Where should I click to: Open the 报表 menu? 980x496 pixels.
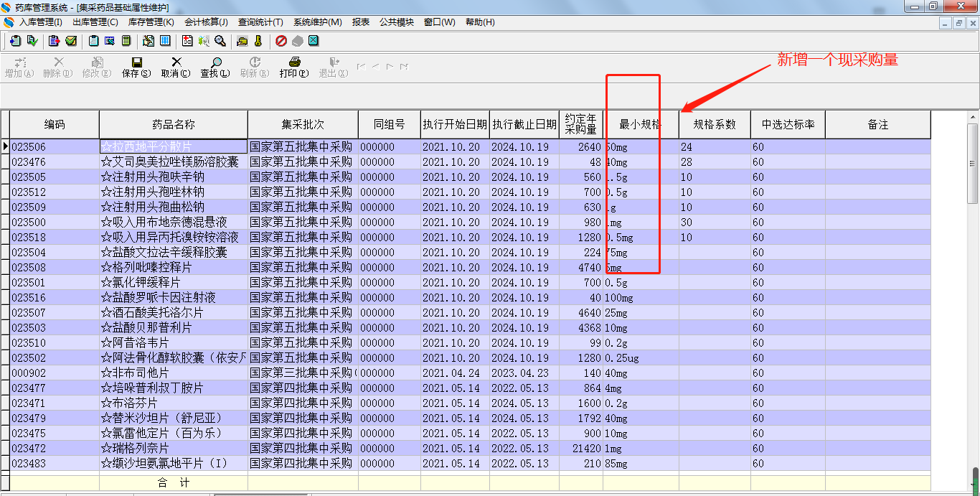pyautogui.click(x=361, y=22)
